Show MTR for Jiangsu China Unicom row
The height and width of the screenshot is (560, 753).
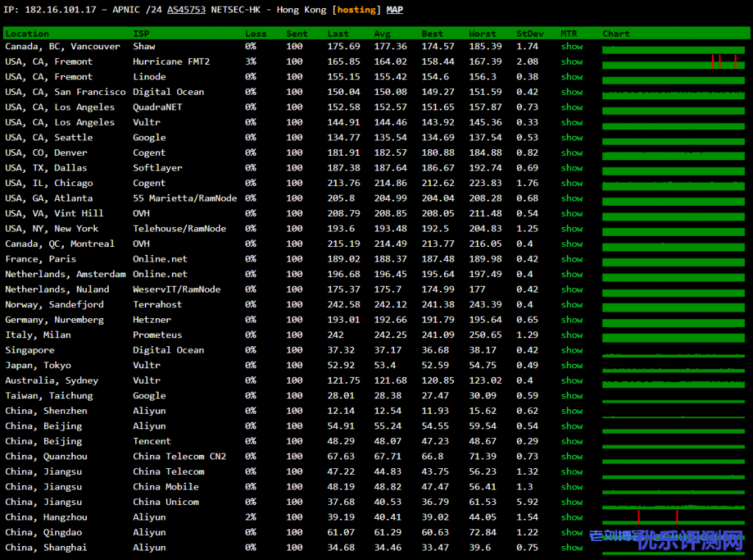[x=571, y=502]
